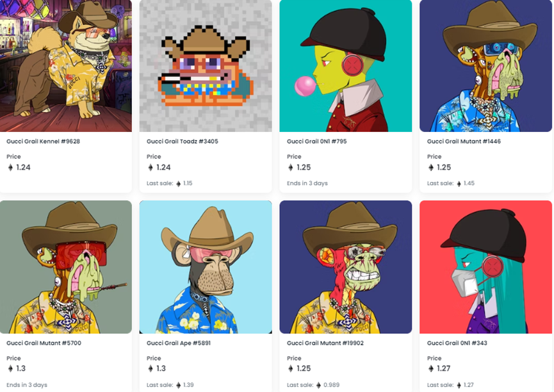Click the Gucci Grail Mutant #19902 title
554x392 pixels.
click(325, 343)
